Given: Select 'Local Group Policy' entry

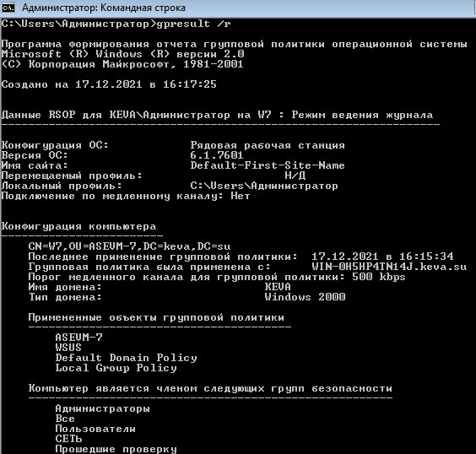Looking at the screenshot, I should coord(116,368).
